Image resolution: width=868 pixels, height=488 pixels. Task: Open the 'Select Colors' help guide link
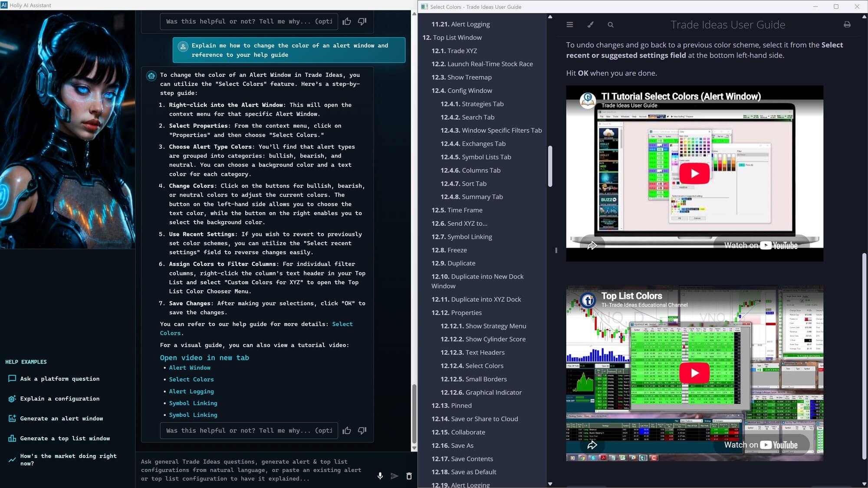[256, 328]
